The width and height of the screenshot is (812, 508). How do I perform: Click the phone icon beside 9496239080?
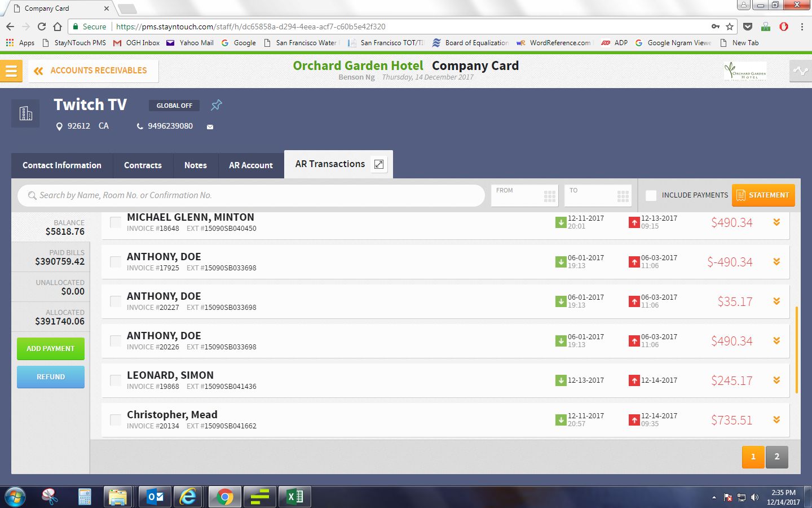pos(140,126)
